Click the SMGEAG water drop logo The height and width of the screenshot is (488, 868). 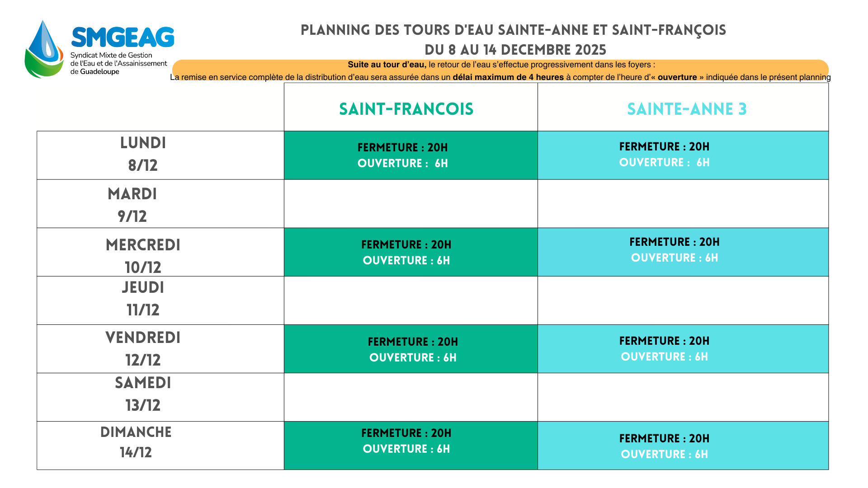point(44,50)
